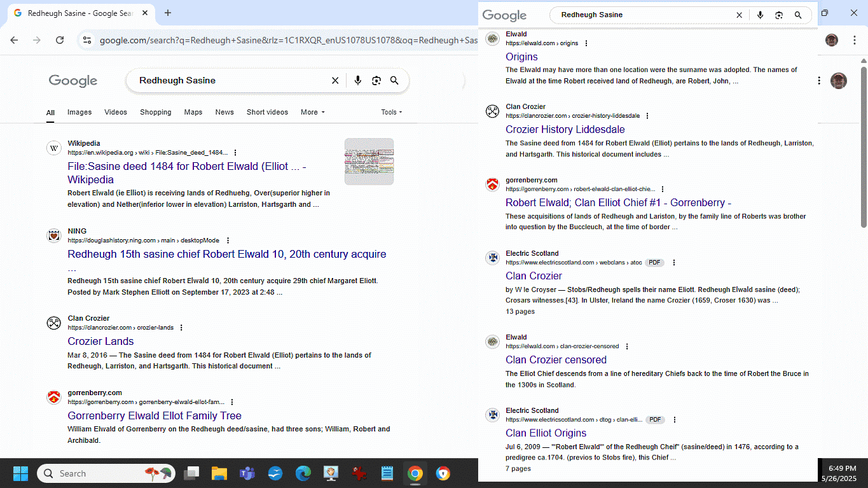The image size is (868, 488).
Task: Select the Short videos tab
Action: tap(267, 112)
